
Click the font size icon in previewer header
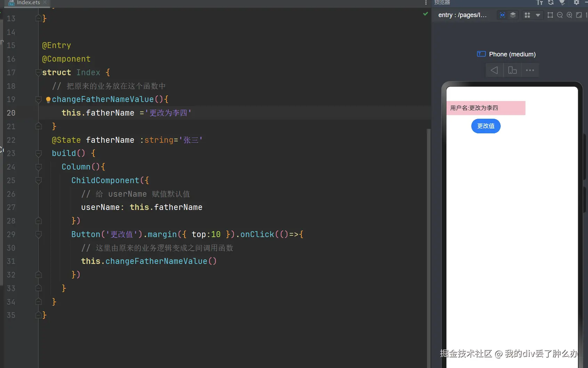coord(540,2)
